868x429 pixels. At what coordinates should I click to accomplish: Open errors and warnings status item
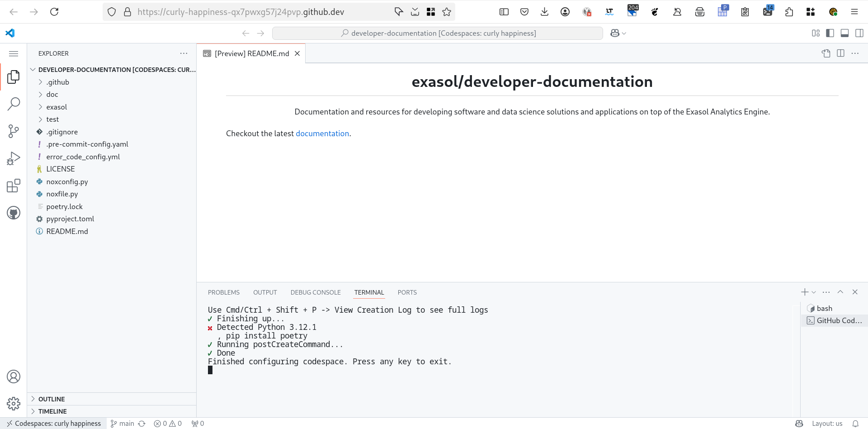[168, 424]
